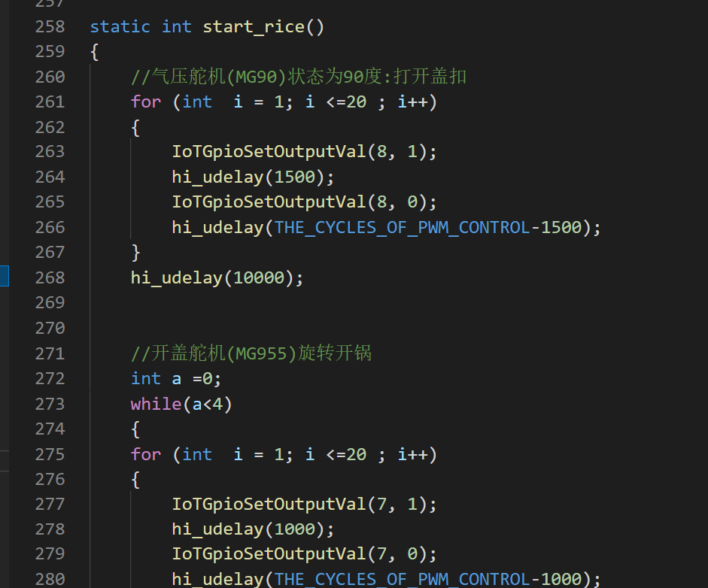Click the 'static' keyword on line 258
Viewport: 708px width, 588px height.
tap(120, 26)
